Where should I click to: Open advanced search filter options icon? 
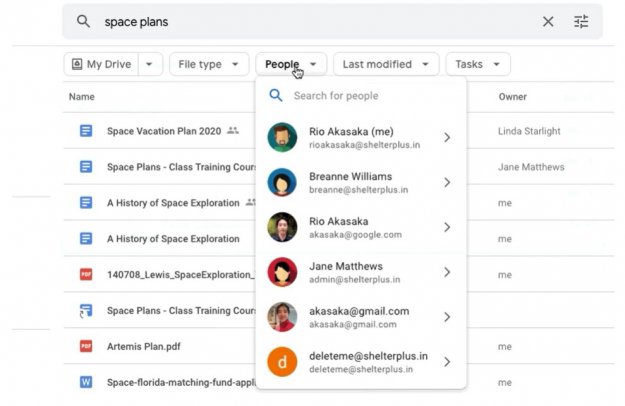(581, 22)
